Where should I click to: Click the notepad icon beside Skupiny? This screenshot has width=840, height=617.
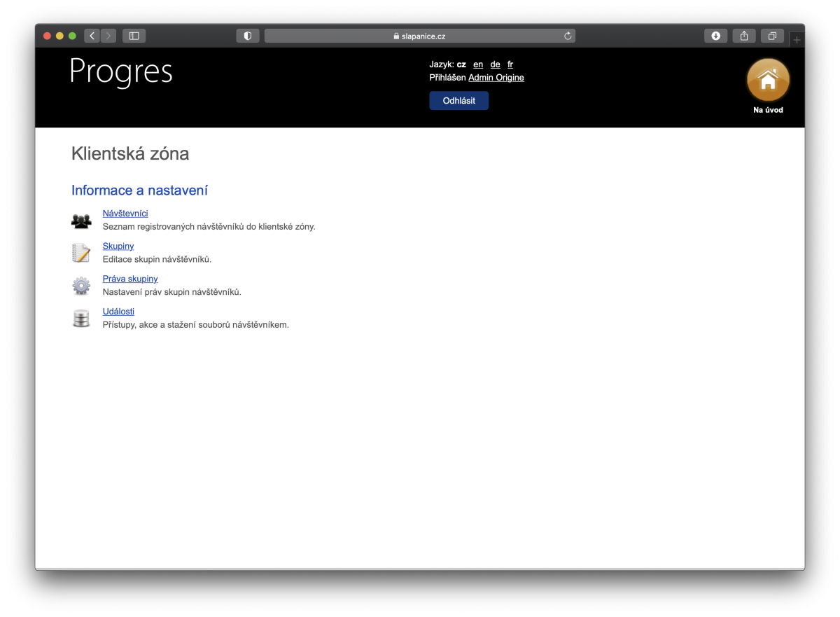(81, 252)
